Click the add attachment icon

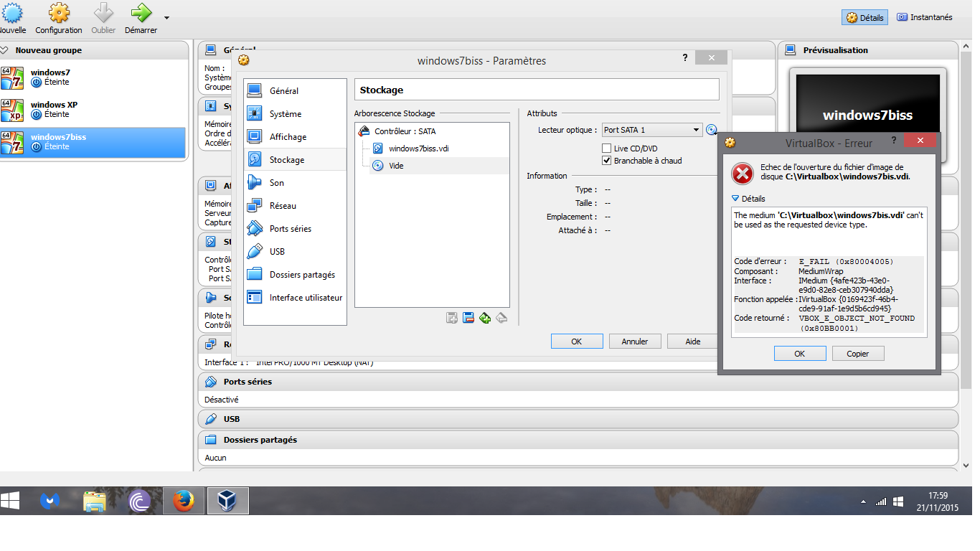coord(485,318)
